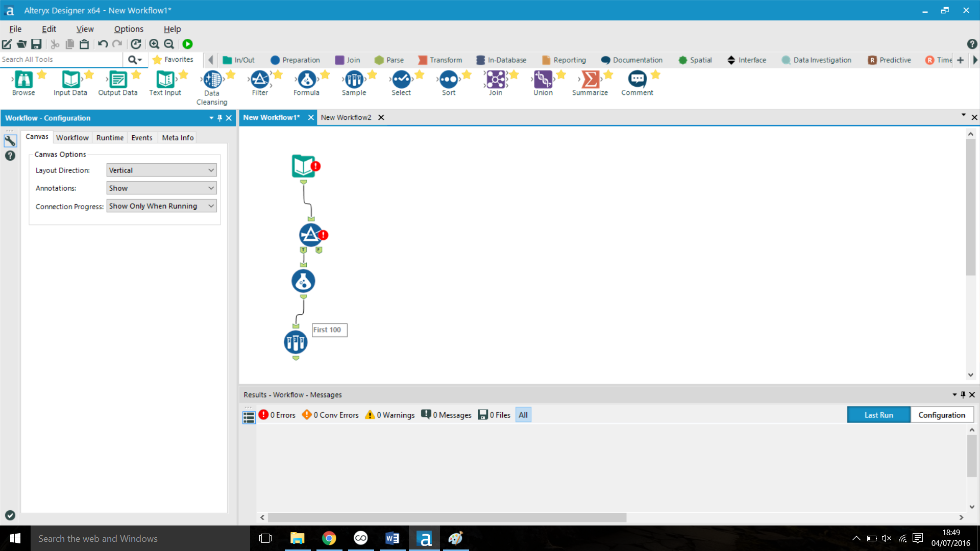This screenshot has width=980, height=551.
Task: Click the Save workflow toolbar icon
Action: [x=36, y=44]
